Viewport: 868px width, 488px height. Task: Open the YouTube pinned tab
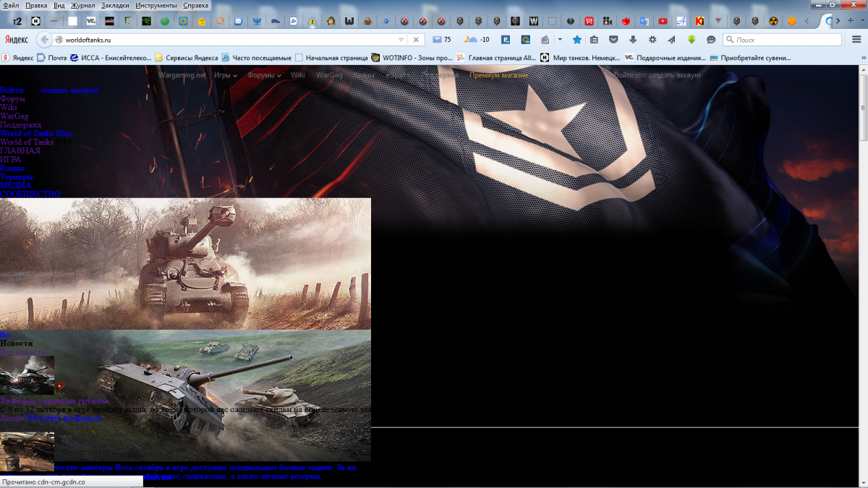[x=663, y=21]
